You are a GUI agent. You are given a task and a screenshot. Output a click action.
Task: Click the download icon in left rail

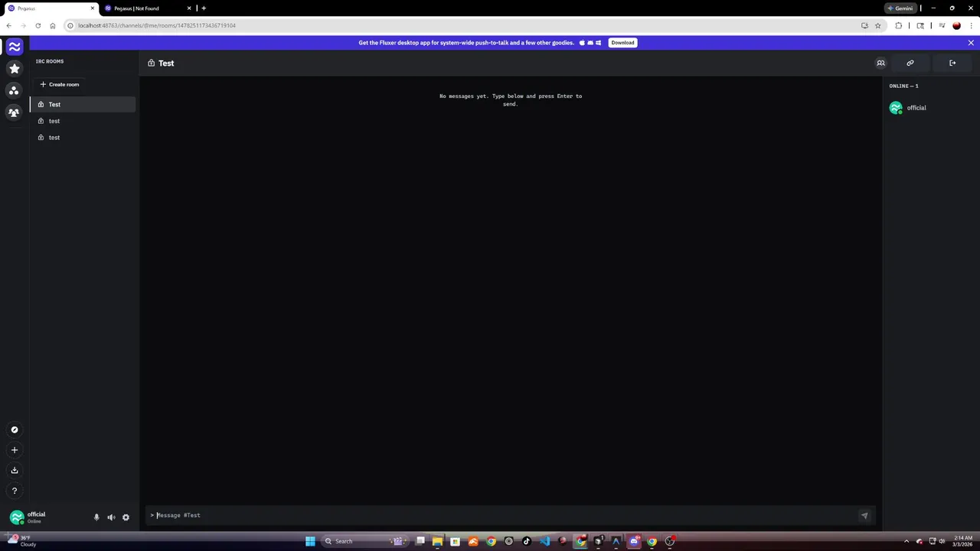[14, 471]
